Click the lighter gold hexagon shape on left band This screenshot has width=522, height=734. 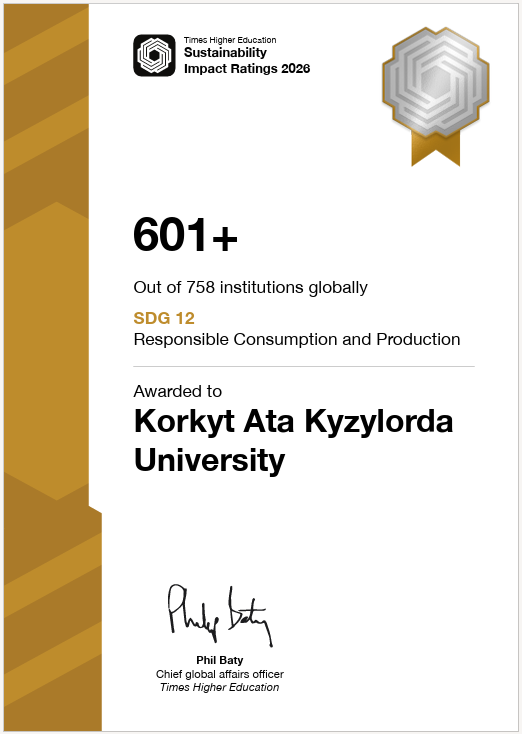coord(47,351)
